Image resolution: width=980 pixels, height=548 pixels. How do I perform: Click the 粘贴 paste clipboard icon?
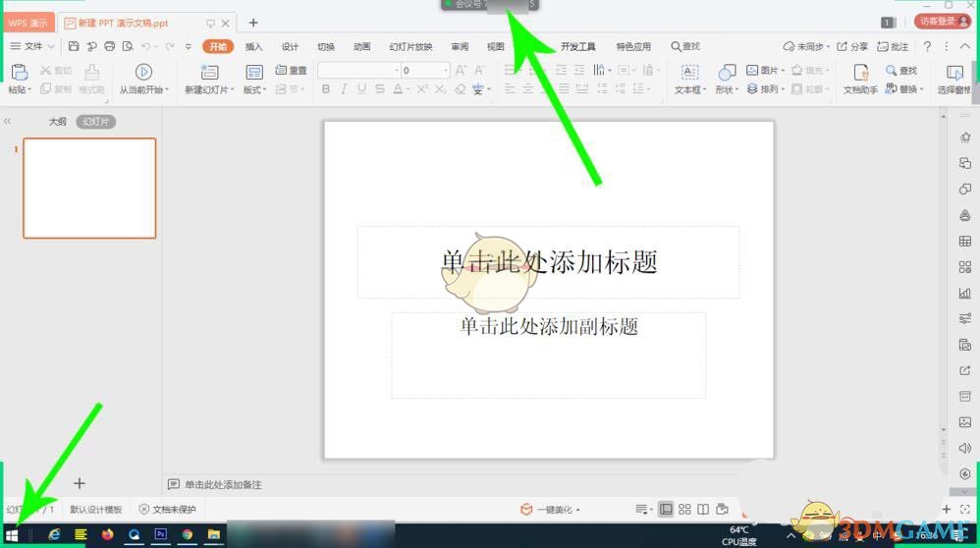tap(19, 71)
